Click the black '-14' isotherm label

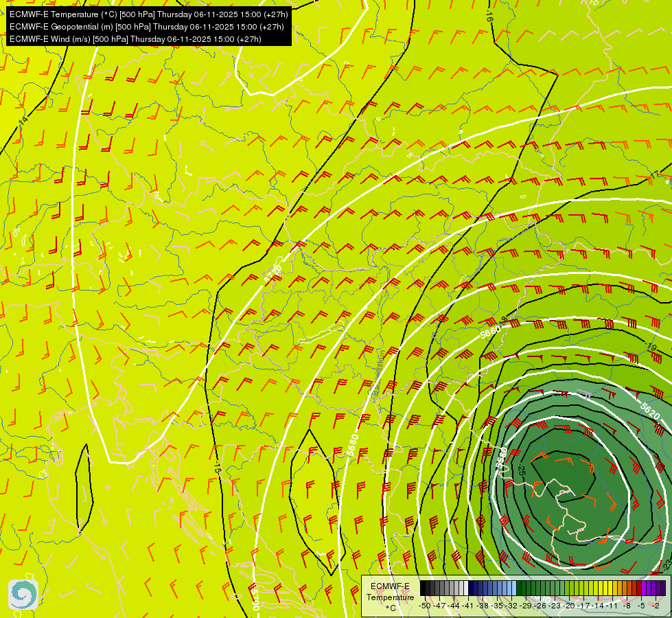pos(23,120)
